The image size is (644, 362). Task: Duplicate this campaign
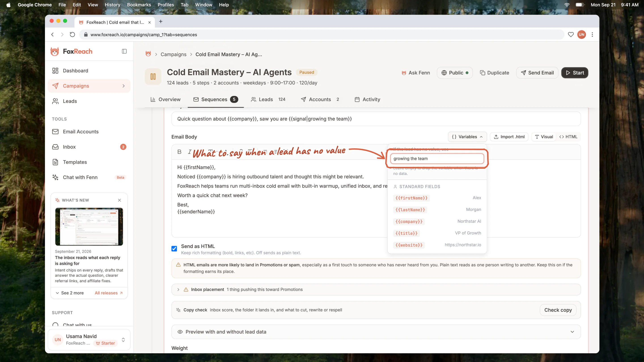click(494, 73)
